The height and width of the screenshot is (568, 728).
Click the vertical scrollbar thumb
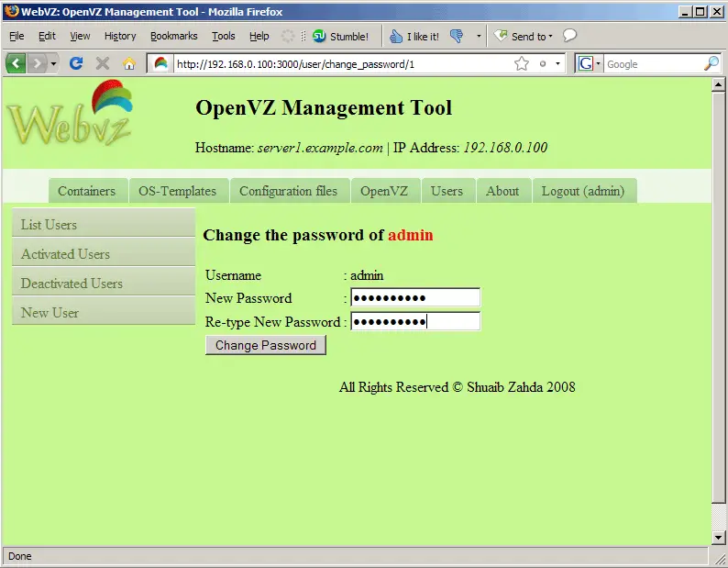tap(718, 297)
